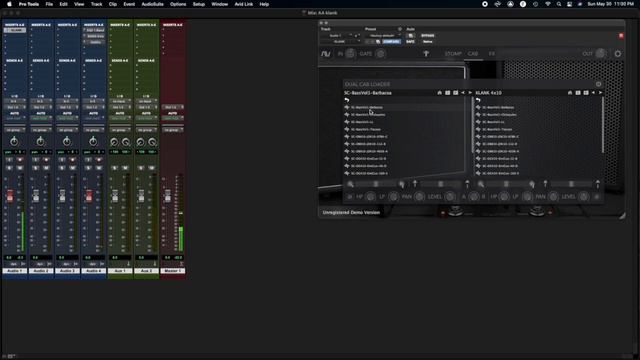
Task: Solo the Audio 1 track
Action: tap(10, 168)
